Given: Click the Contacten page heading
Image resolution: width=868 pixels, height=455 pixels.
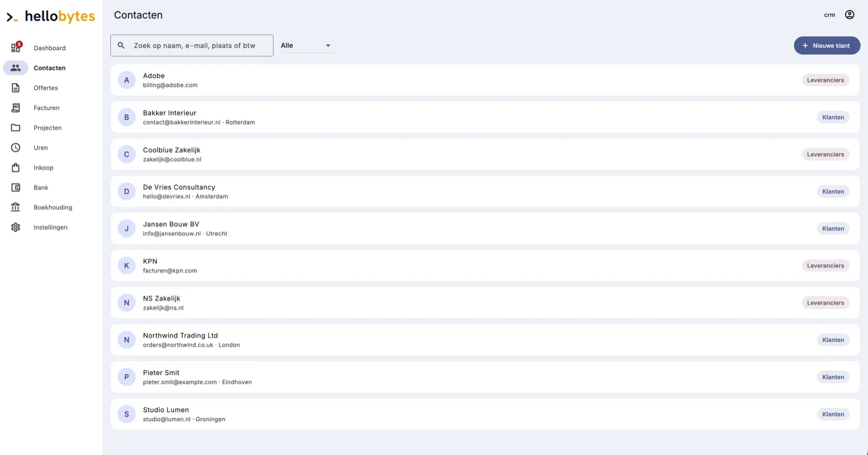Looking at the screenshot, I should [x=138, y=15].
